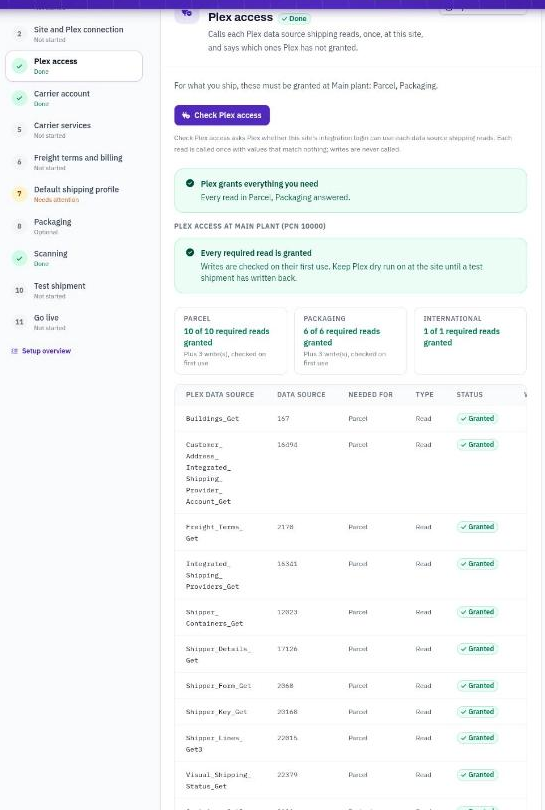Click the Plex Data Source column header
The width and height of the screenshot is (545, 810).
click(x=220, y=395)
